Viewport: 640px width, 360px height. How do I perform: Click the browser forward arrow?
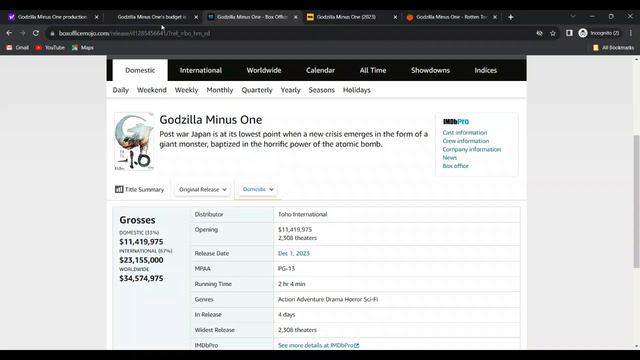pyautogui.click(x=22, y=33)
